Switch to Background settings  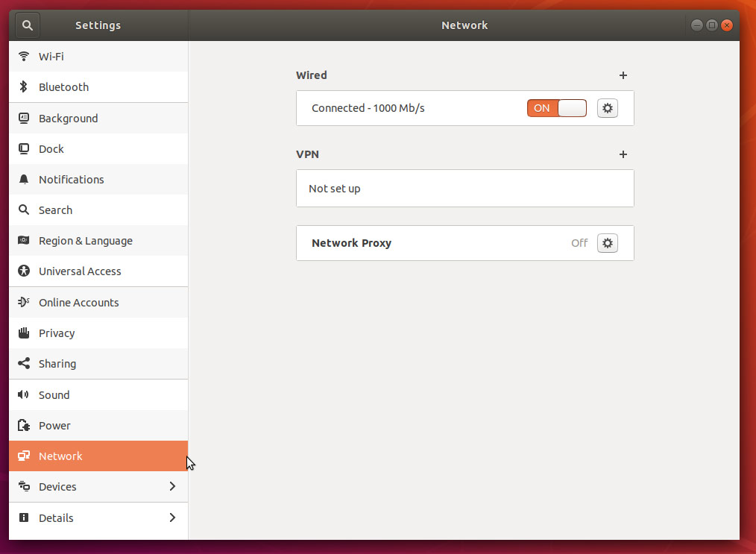(x=98, y=118)
